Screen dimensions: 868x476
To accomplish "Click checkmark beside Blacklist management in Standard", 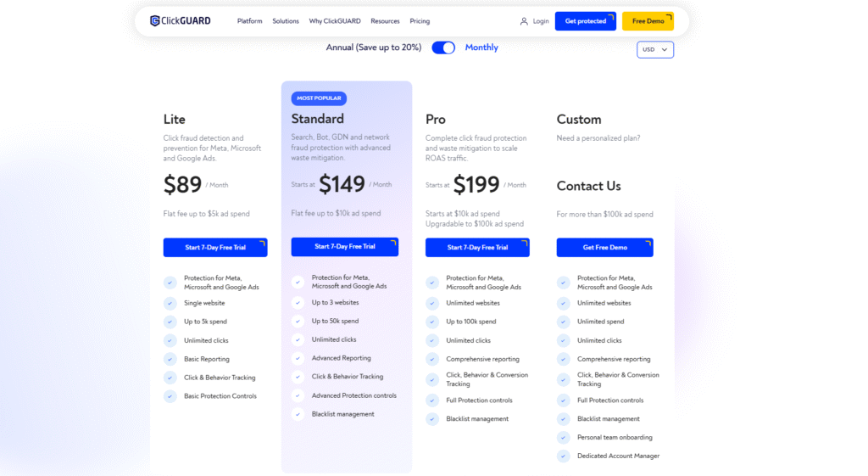I will click(x=298, y=414).
